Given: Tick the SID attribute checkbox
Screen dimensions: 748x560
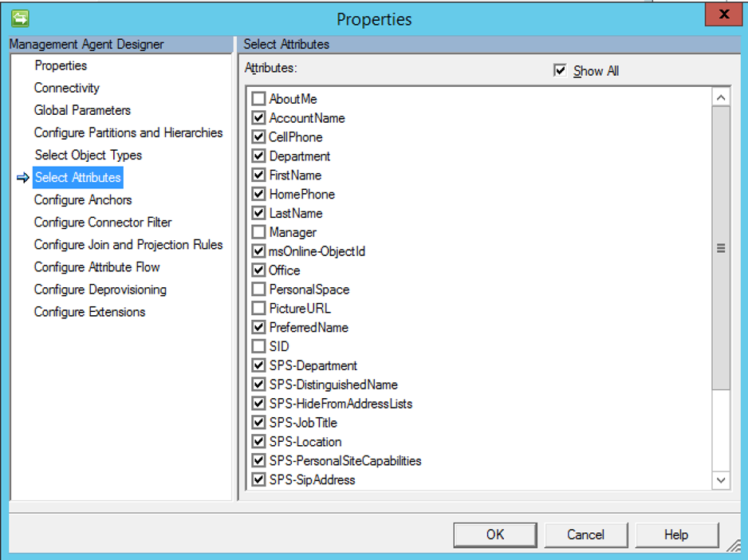Looking at the screenshot, I should [x=258, y=346].
